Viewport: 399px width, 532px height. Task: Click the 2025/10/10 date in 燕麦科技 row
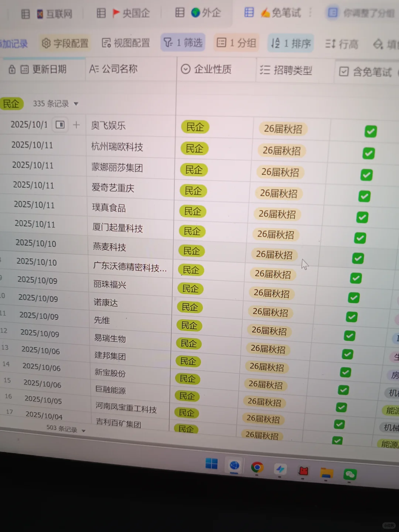pos(36,243)
